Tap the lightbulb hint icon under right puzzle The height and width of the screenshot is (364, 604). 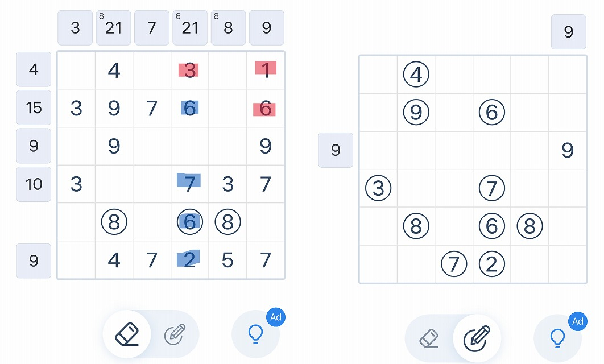(557, 338)
